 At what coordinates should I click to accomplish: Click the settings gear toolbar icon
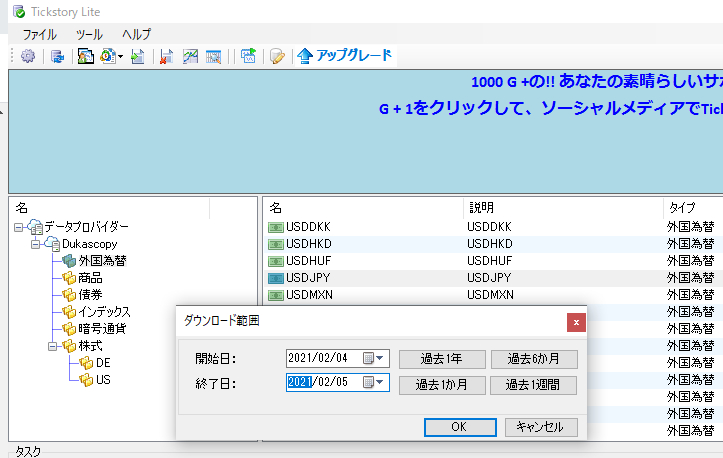click(x=27, y=56)
